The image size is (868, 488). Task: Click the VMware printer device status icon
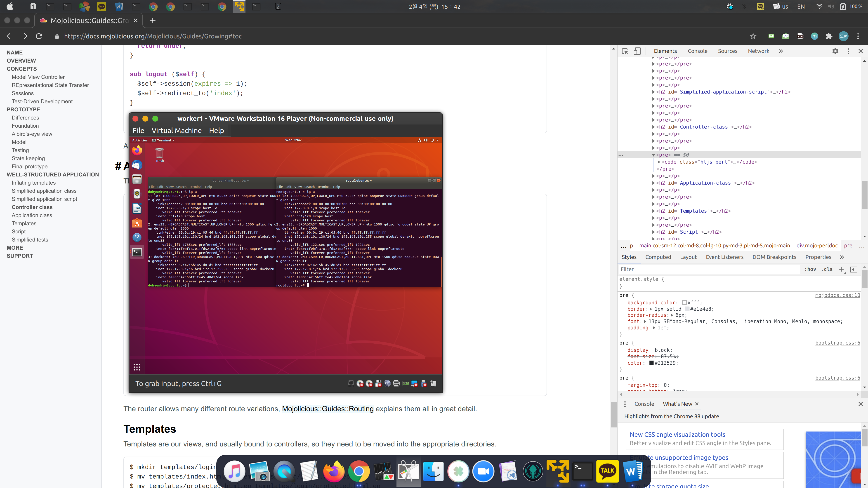396,383
